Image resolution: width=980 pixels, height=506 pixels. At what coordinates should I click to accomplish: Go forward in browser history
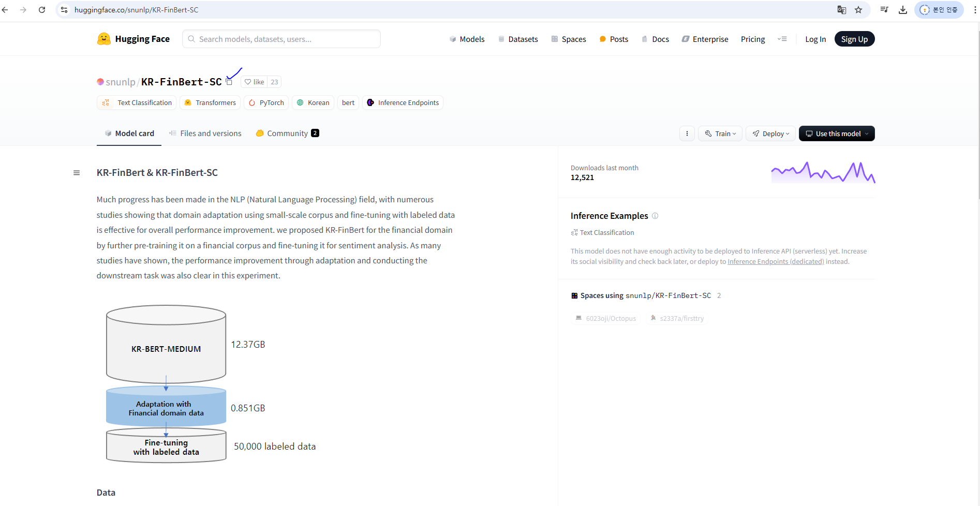[x=23, y=10]
